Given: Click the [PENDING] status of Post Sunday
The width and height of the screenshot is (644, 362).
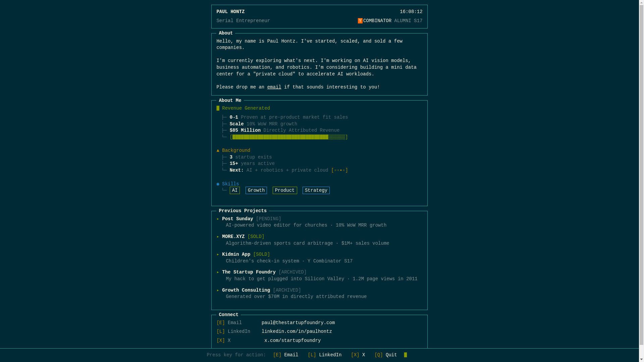Looking at the screenshot, I should tap(269, 219).
